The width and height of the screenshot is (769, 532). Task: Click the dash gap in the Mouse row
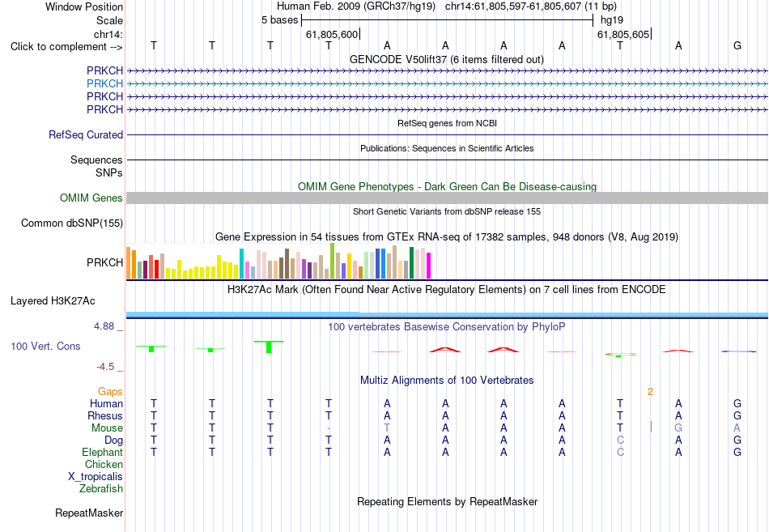(x=329, y=428)
